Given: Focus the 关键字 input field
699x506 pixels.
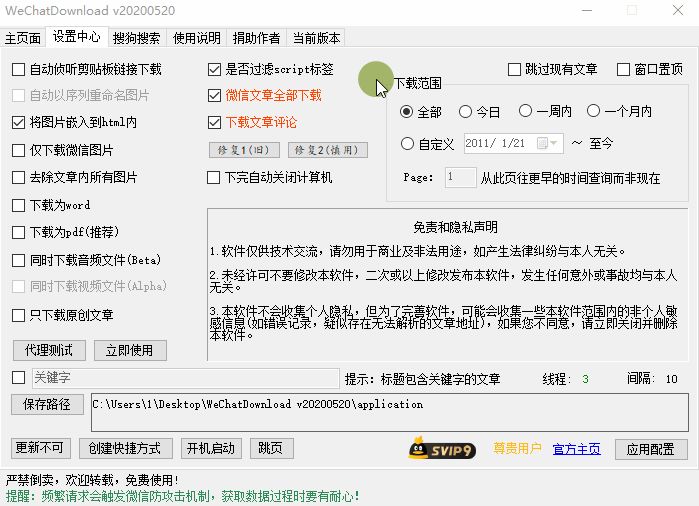Looking at the screenshot, I should click(185, 378).
